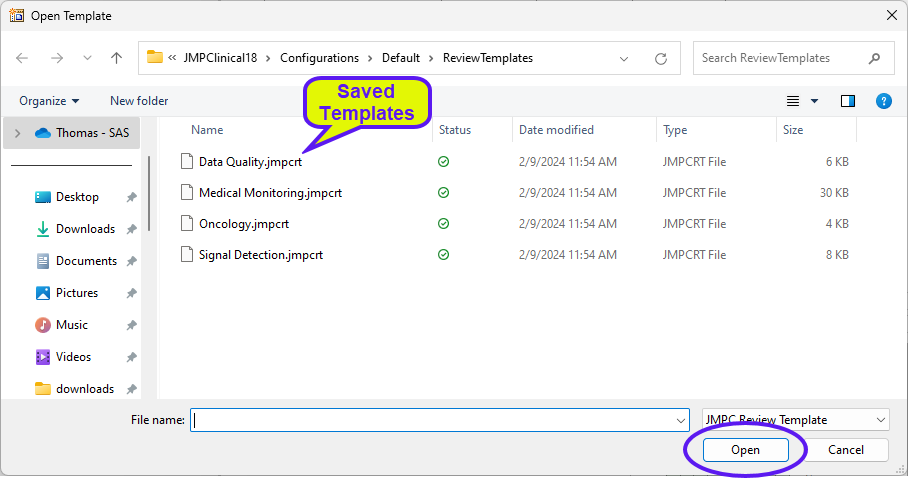908x478 pixels.
Task: Click pin icon next to Music
Action: coord(131,325)
